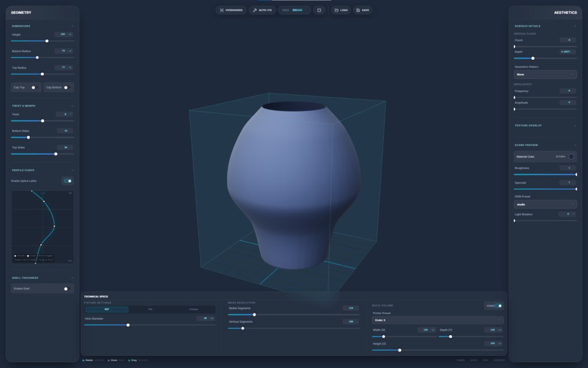
Task: Collapse the Twist & Morph section
Action: click(x=72, y=106)
